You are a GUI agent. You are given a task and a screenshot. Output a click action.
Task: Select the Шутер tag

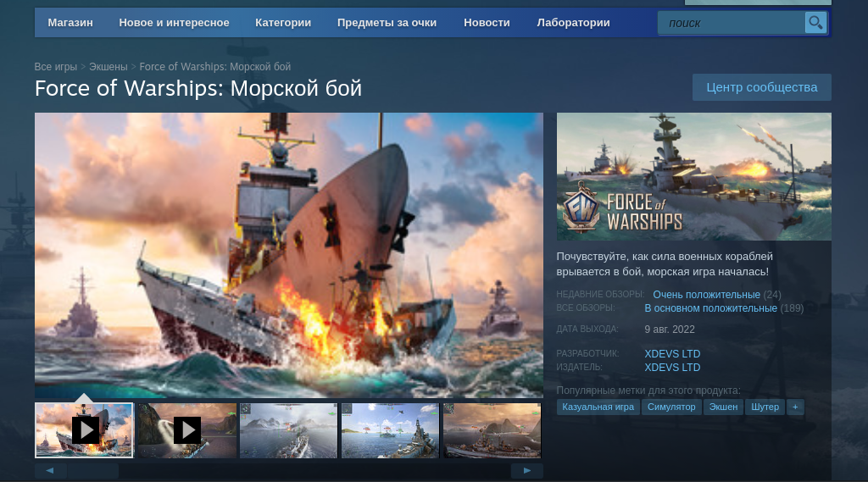point(765,407)
